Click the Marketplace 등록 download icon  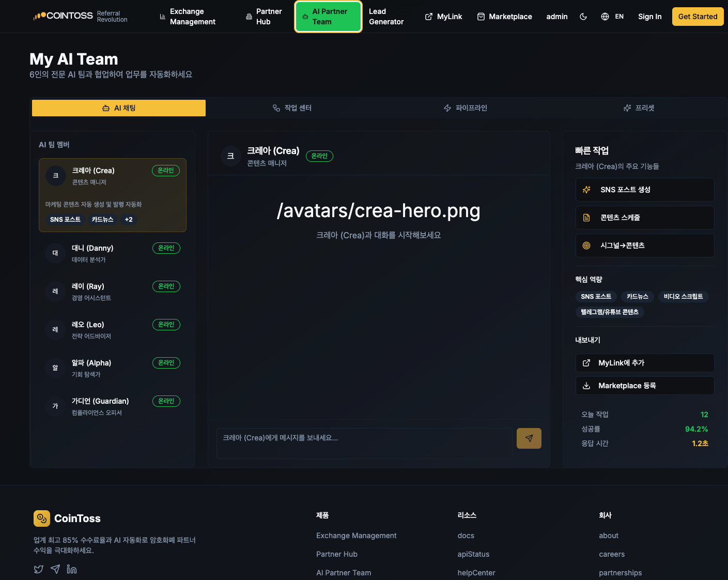[x=586, y=386]
